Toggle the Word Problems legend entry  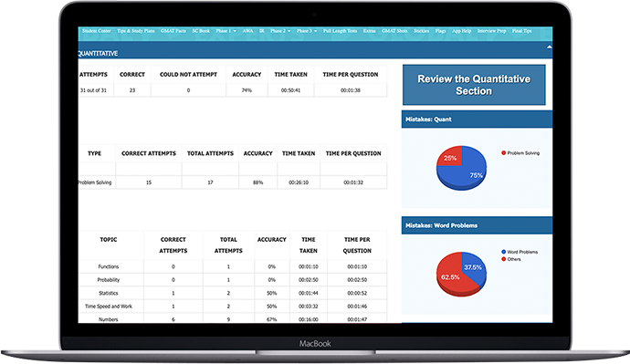coord(520,252)
